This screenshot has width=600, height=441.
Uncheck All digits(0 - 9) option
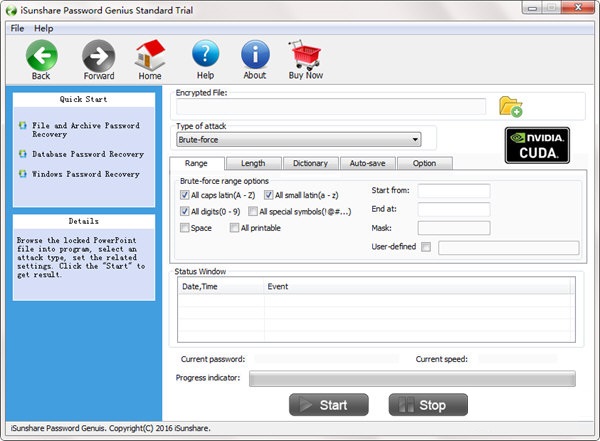[x=185, y=211]
